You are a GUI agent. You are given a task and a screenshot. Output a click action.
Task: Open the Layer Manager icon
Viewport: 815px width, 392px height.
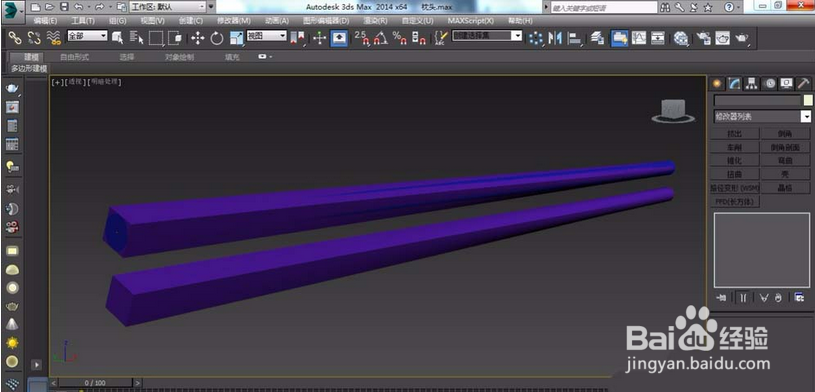598,38
